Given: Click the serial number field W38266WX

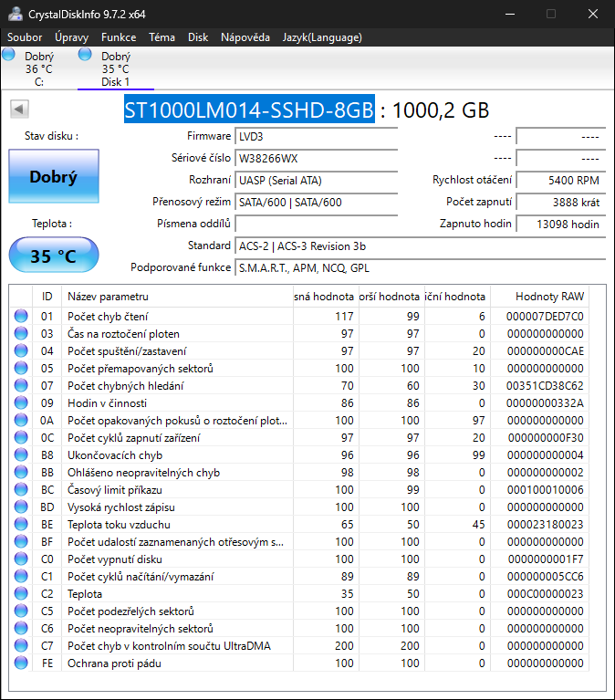Looking at the screenshot, I should click(x=316, y=159).
